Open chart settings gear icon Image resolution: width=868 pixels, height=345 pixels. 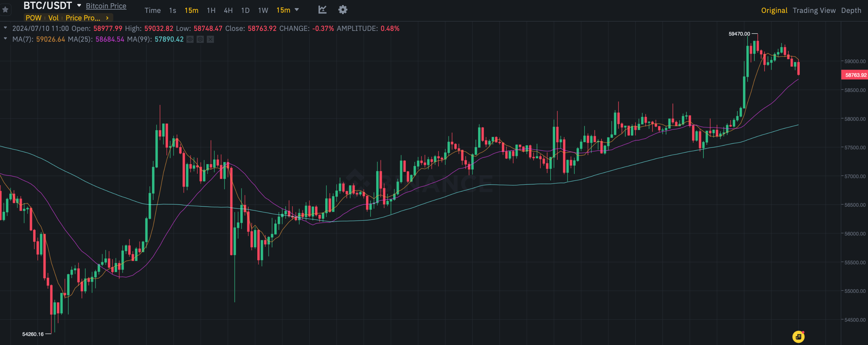[343, 10]
